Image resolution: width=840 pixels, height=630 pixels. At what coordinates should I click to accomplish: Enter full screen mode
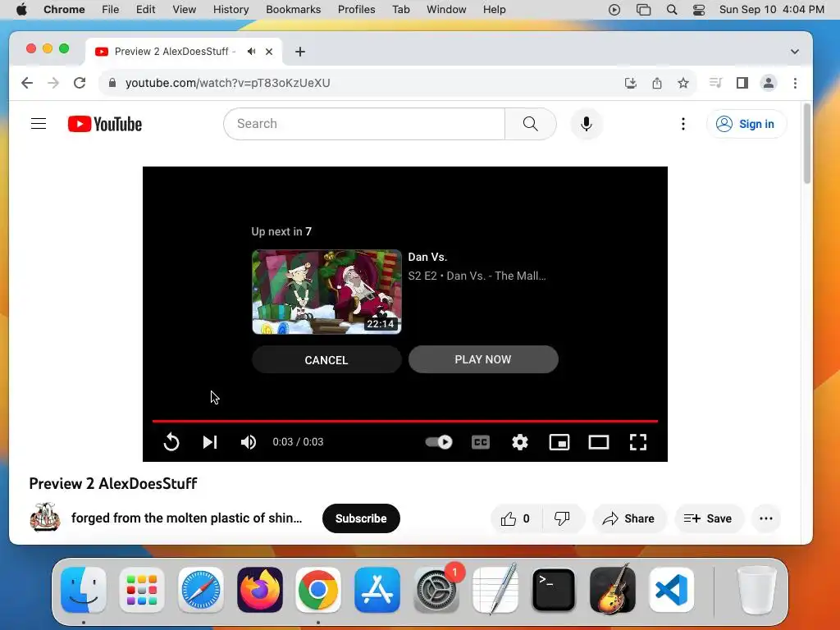637,442
